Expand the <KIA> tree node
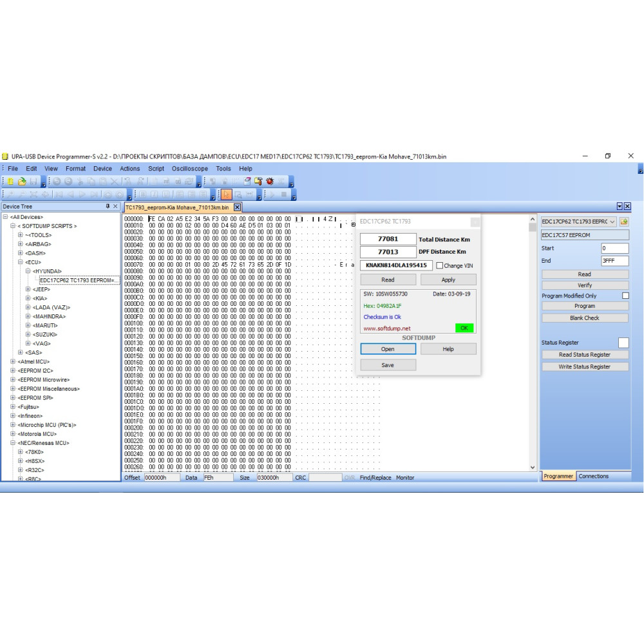 pyautogui.click(x=28, y=298)
